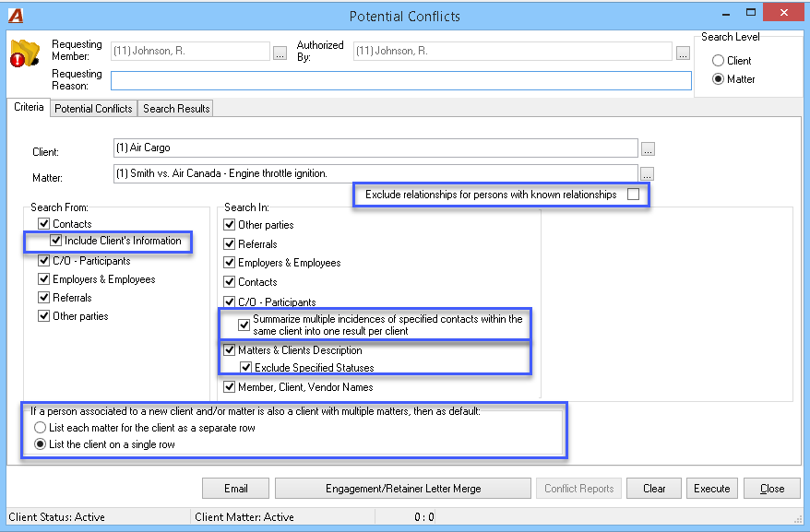Click the Close button at bottom

(x=772, y=488)
